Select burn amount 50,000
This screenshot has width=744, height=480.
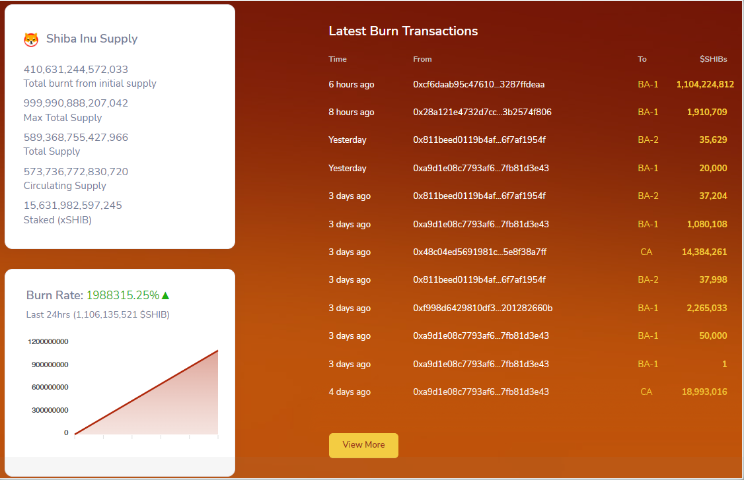713,336
